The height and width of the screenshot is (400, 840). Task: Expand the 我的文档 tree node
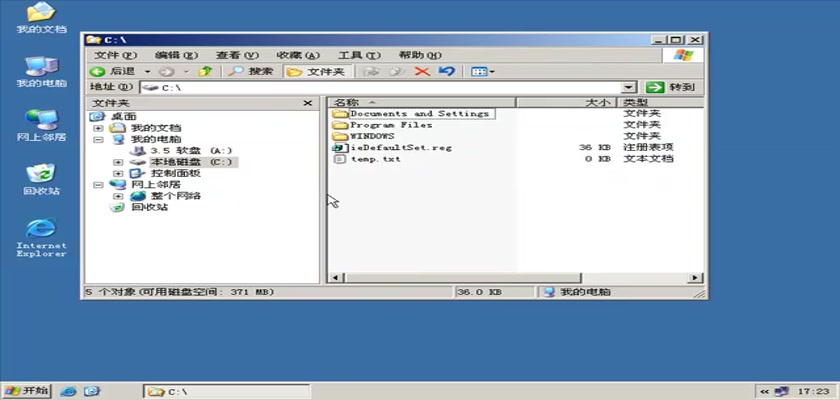pos(98,128)
